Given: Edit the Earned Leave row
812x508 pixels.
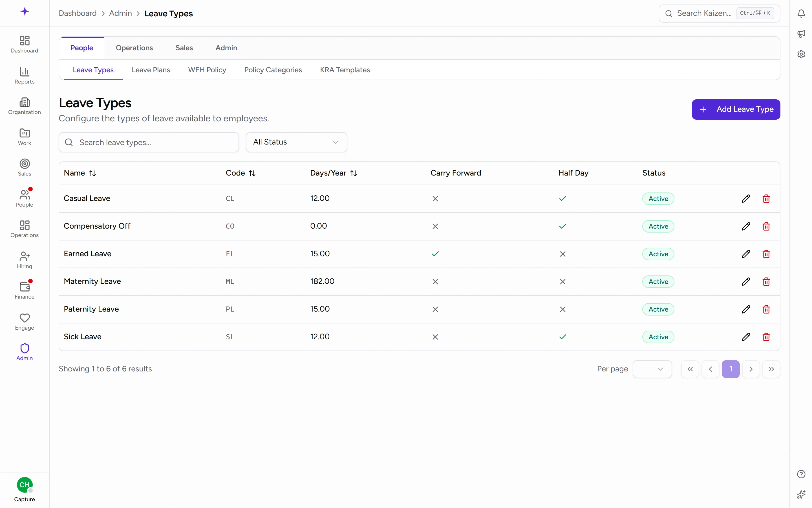Looking at the screenshot, I should (745, 254).
